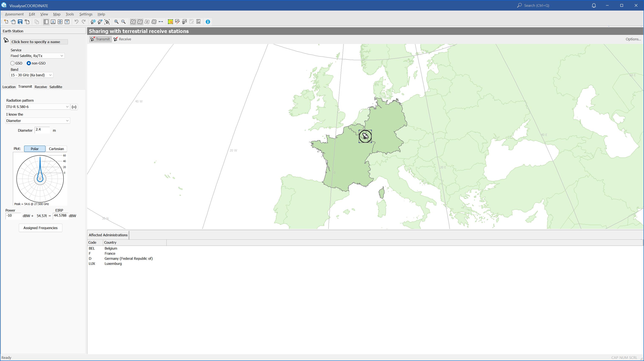The width and height of the screenshot is (644, 361).
Task: Redo the last action
Action: pyautogui.click(x=84, y=22)
